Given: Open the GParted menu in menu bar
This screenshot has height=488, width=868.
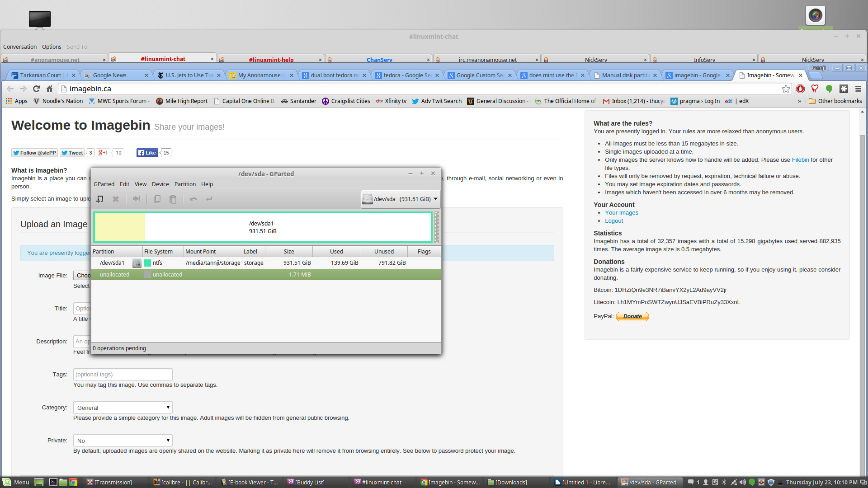Looking at the screenshot, I should click(104, 184).
